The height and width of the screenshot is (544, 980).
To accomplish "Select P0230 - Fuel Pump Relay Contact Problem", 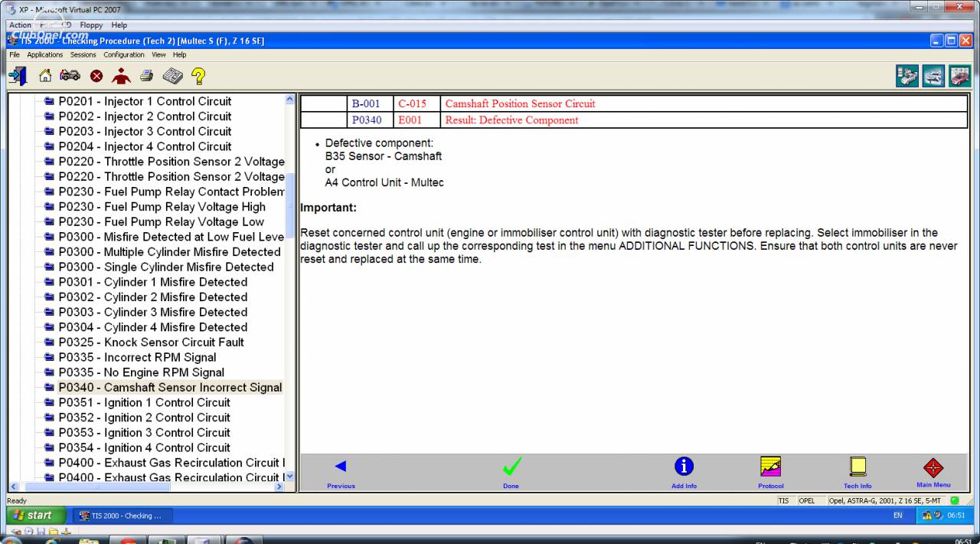I will tap(171, 192).
